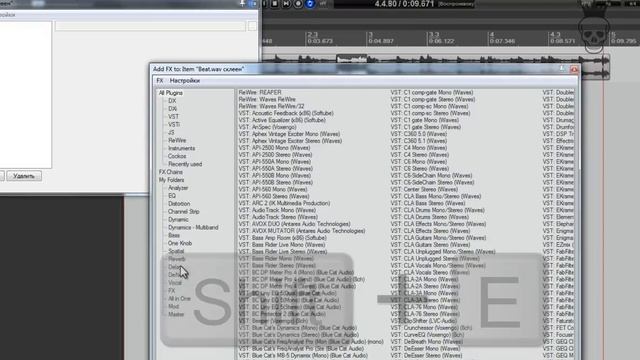Select VST: Center Stereo (Waves)
Screen dimensions: 640x360
click(x=424, y=190)
